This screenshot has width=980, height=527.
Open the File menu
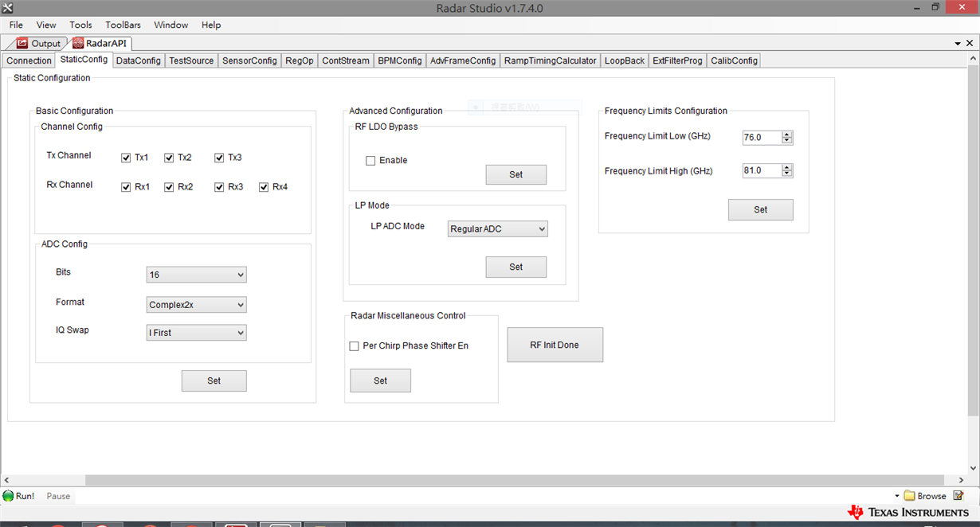click(16, 25)
